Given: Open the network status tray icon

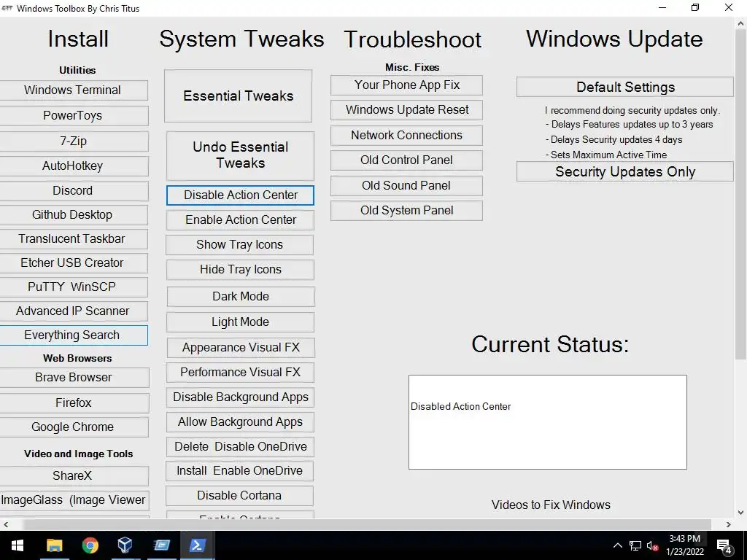Looking at the screenshot, I should click(x=635, y=545).
